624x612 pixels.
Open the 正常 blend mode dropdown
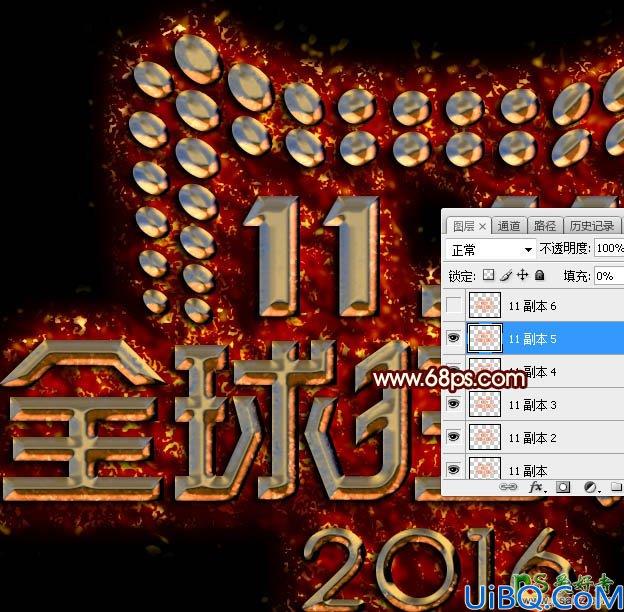(x=491, y=249)
